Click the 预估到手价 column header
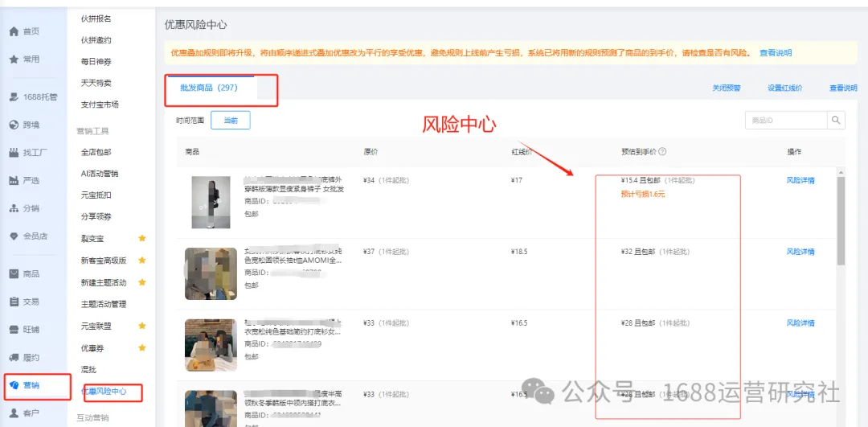The width and height of the screenshot is (868, 427). click(x=639, y=152)
